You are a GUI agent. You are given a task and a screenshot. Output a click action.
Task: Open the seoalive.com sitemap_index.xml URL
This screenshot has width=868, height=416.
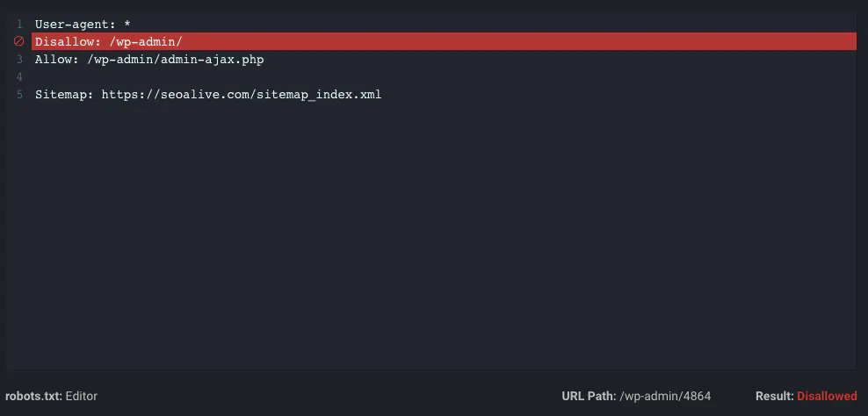[242, 95]
